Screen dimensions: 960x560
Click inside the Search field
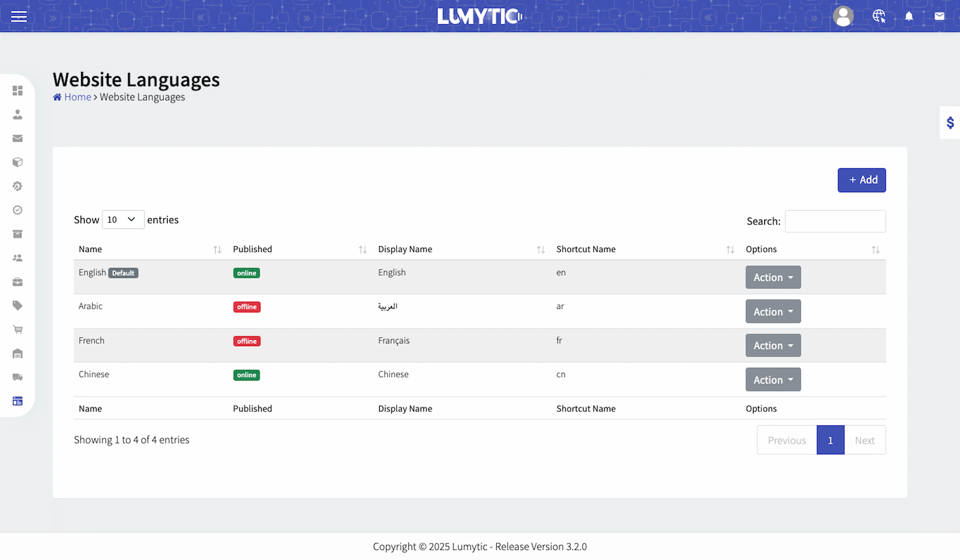point(836,221)
